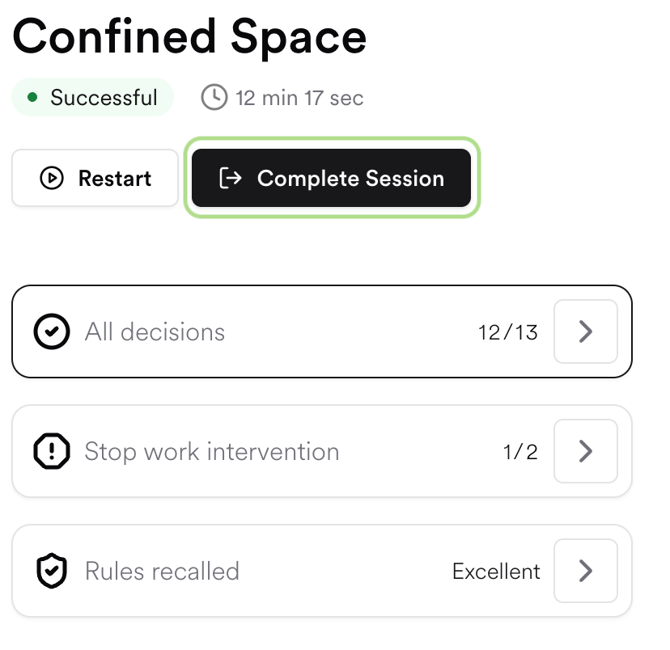This screenshot has height=650, width=670.
Task: Click the exit arrow icon on Complete Session
Action: [x=230, y=178]
